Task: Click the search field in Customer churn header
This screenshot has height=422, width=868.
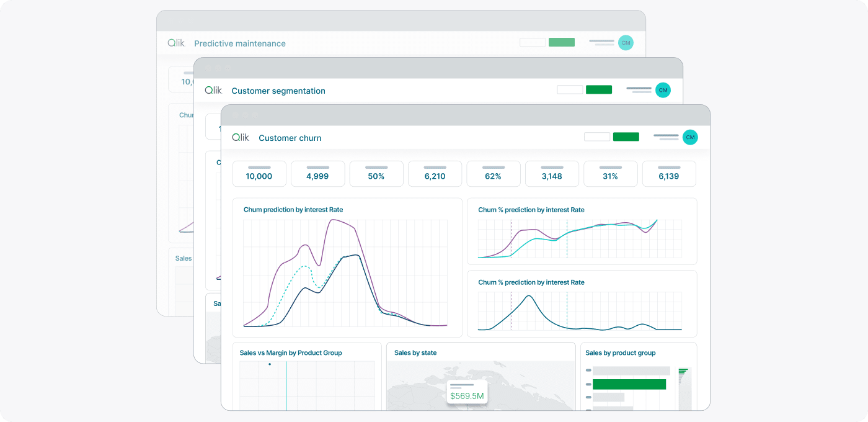Action: coord(596,136)
